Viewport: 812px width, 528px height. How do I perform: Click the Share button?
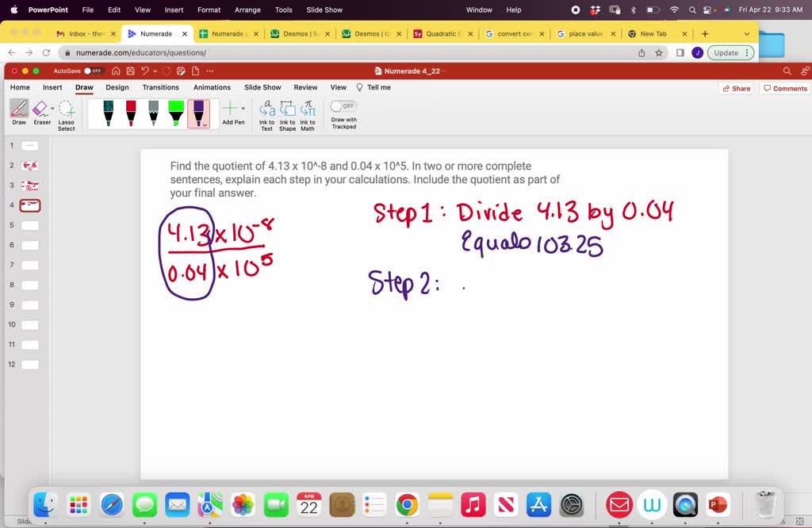pos(736,88)
